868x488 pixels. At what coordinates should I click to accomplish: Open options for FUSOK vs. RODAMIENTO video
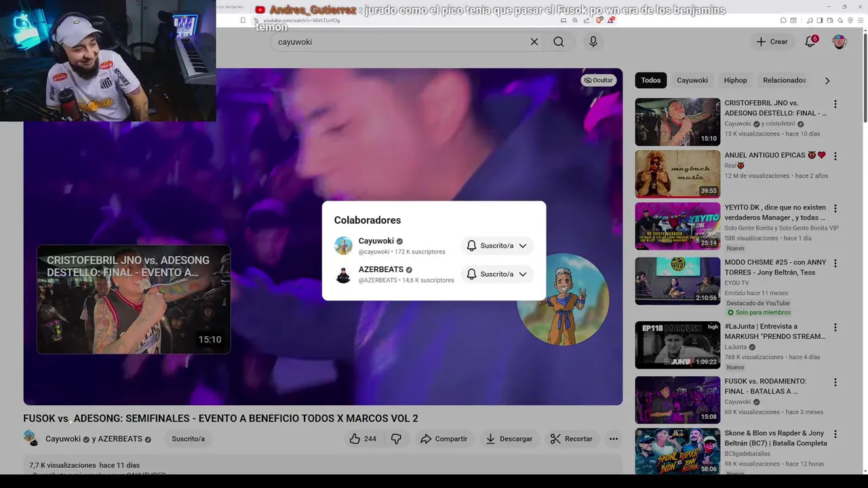click(835, 382)
